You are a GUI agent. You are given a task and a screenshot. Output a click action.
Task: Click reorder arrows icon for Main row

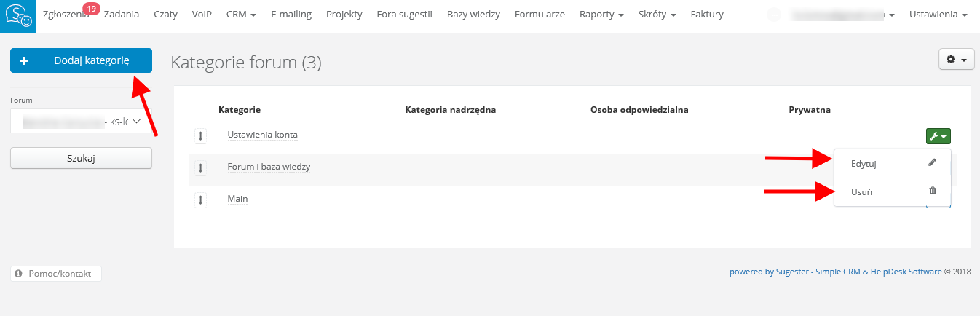[x=201, y=199]
